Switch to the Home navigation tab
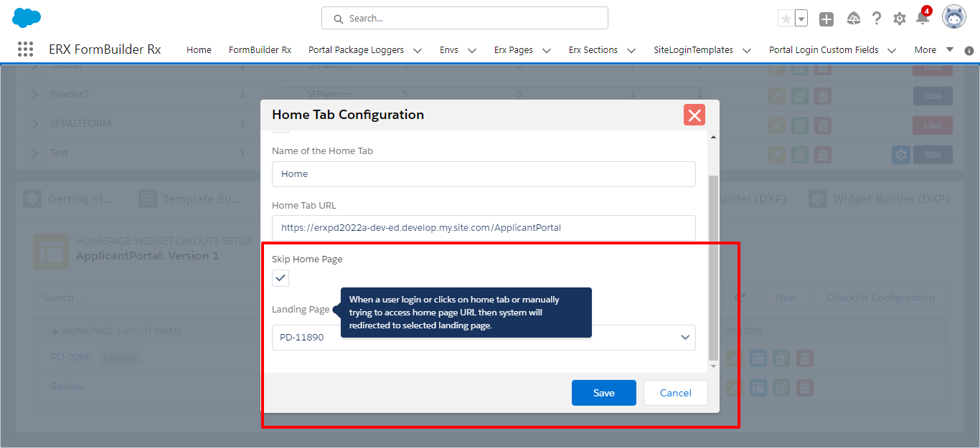The width and height of the screenshot is (980, 448). pyautogui.click(x=199, y=50)
